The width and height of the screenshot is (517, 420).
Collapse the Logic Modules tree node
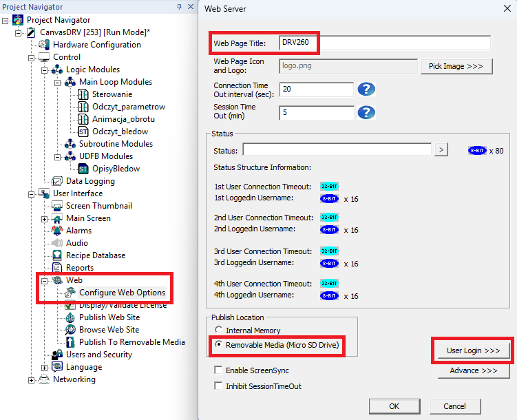click(44, 70)
